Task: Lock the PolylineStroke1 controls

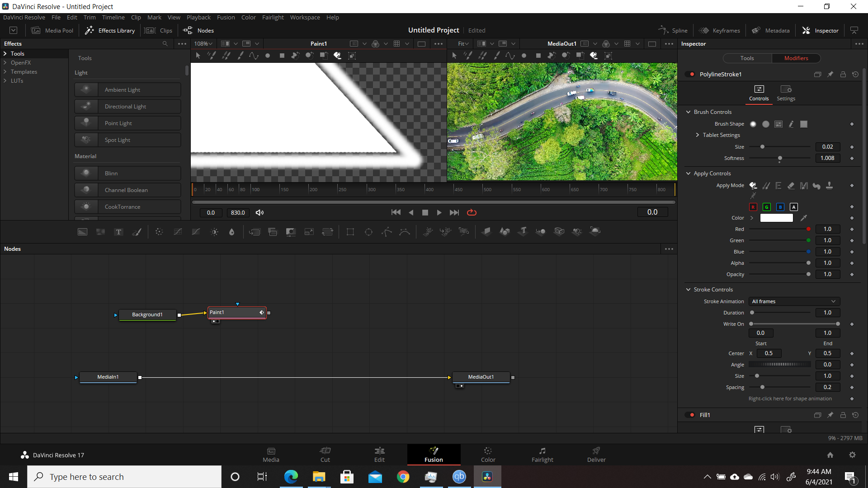Action: click(x=843, y=74)
